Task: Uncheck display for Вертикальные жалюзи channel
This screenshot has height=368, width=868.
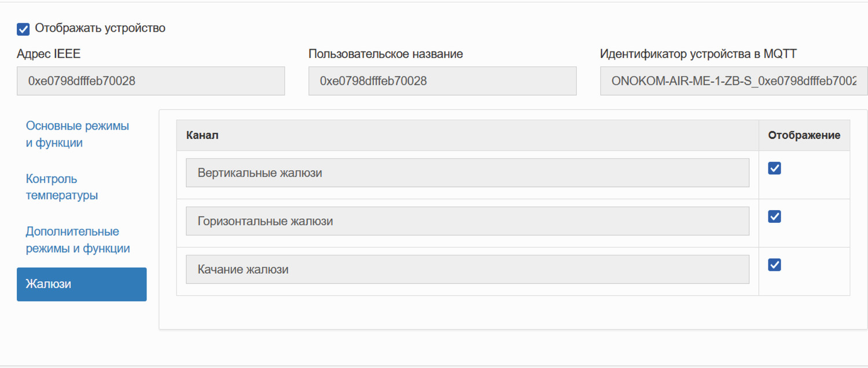Action: (774, 168)
